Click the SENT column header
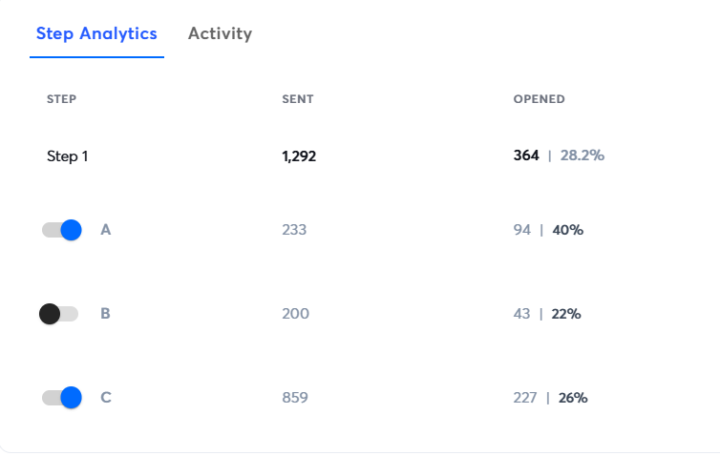The width and height of the screenshot is (720, 456). coord(298,100)
